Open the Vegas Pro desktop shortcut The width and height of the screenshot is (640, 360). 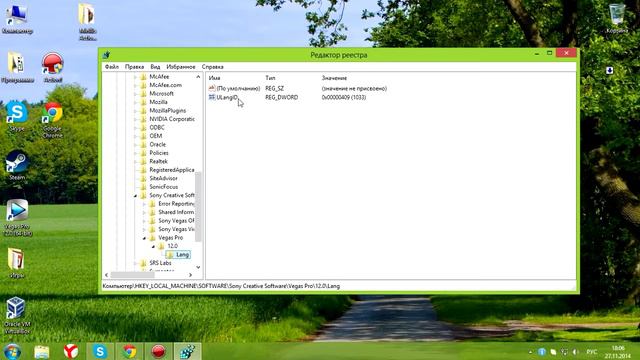tap(17, 218)
